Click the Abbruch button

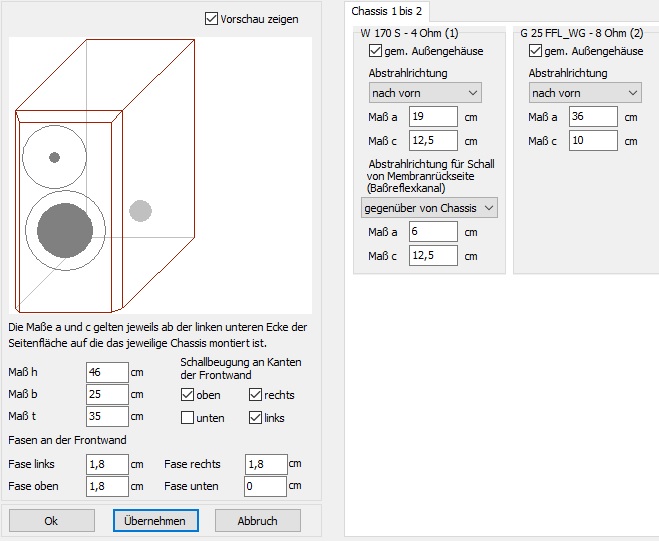257,521
